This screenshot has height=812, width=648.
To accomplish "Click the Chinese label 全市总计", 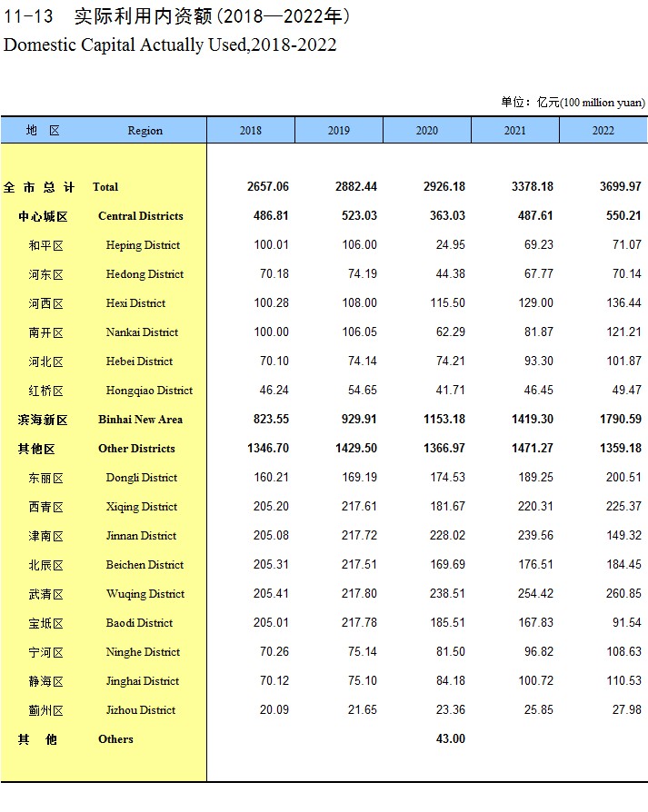I will coord(39,187).
